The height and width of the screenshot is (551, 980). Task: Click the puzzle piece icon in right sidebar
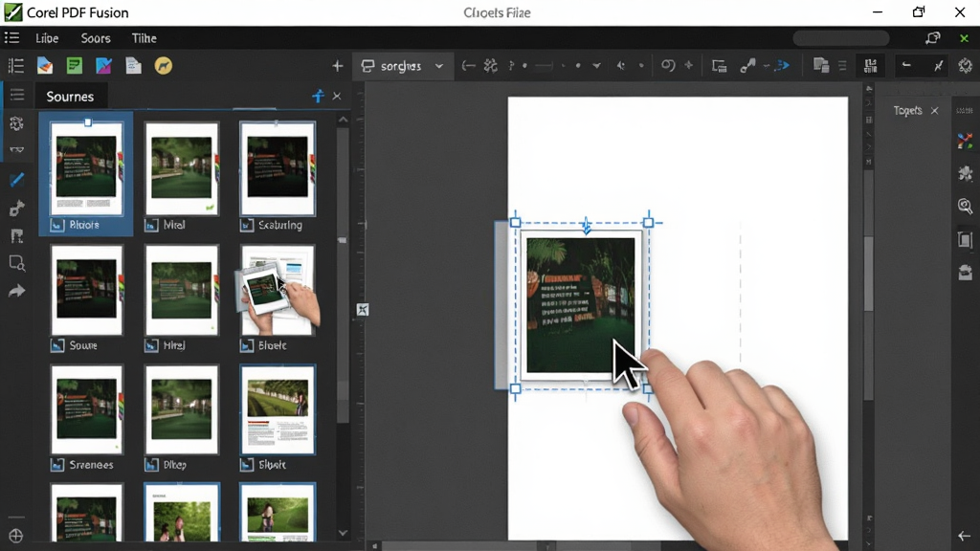[x=965, y=173]
